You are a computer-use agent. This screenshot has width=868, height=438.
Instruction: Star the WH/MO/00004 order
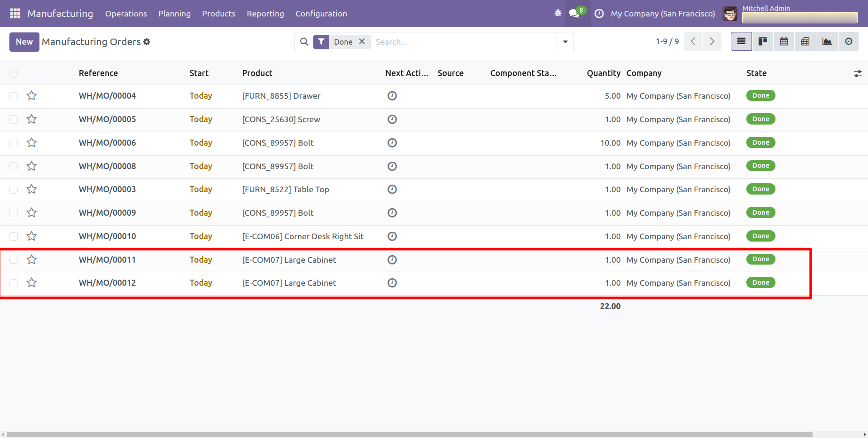31,96
